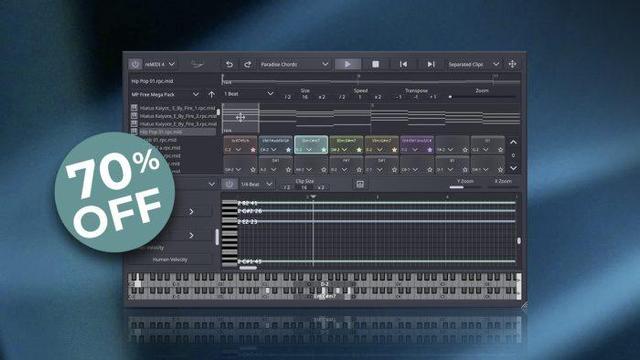Image resolution: width=640 pixels, height=360 pixels.
Task: Select the first Hiatus Kaiyote file name
Action: (177, 108)
